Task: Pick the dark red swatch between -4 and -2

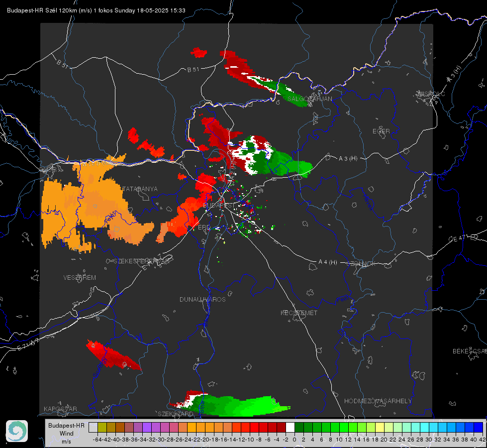Action: point(281,428)
